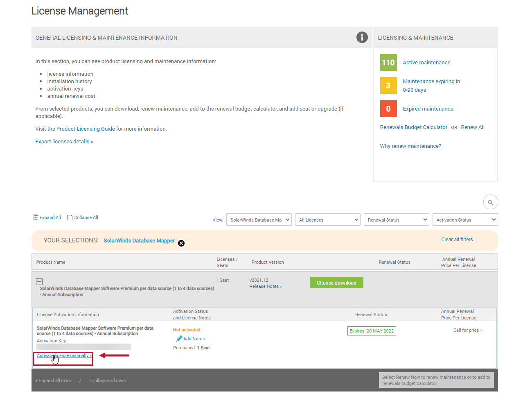Open the All Licenses dropdown

click(x=328, y=219)
